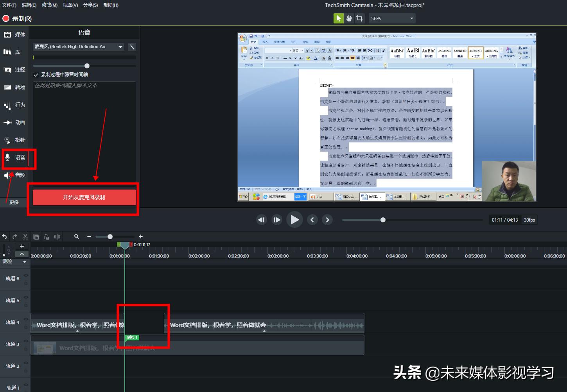
Task: Select the 动画 (Animations) sidebar icon
Action: click(14, 122)
